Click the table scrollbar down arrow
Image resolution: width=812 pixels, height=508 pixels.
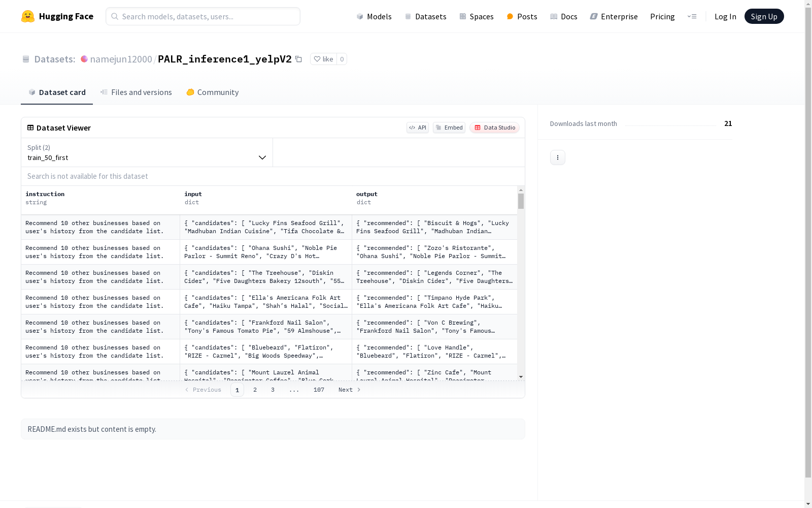(x=521, y=377)
